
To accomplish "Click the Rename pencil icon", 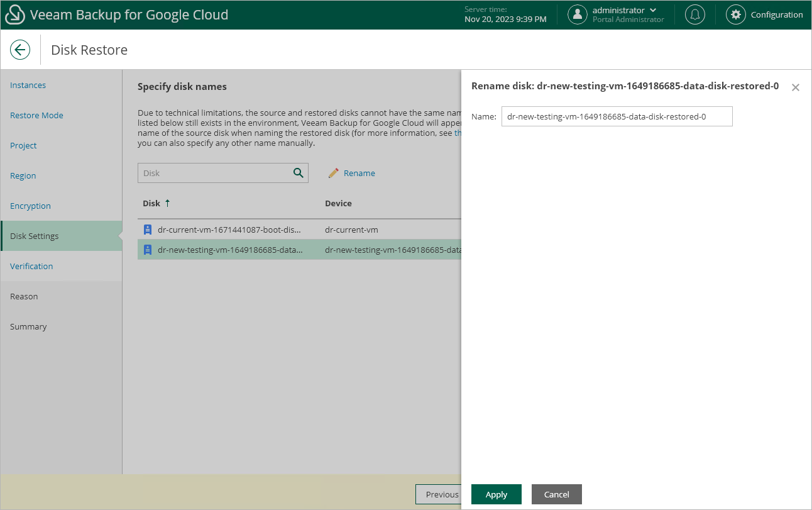I will 334,173.
